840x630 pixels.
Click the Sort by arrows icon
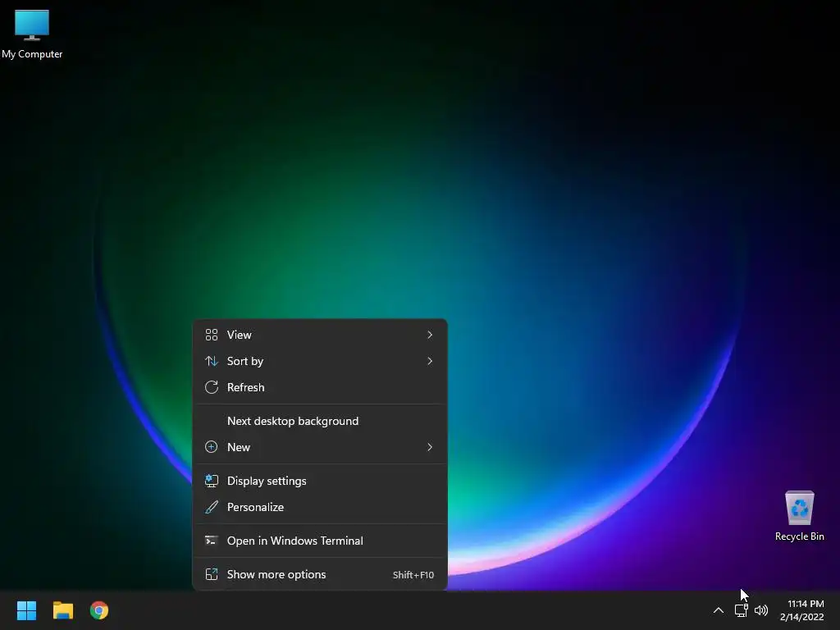point(212,361)
